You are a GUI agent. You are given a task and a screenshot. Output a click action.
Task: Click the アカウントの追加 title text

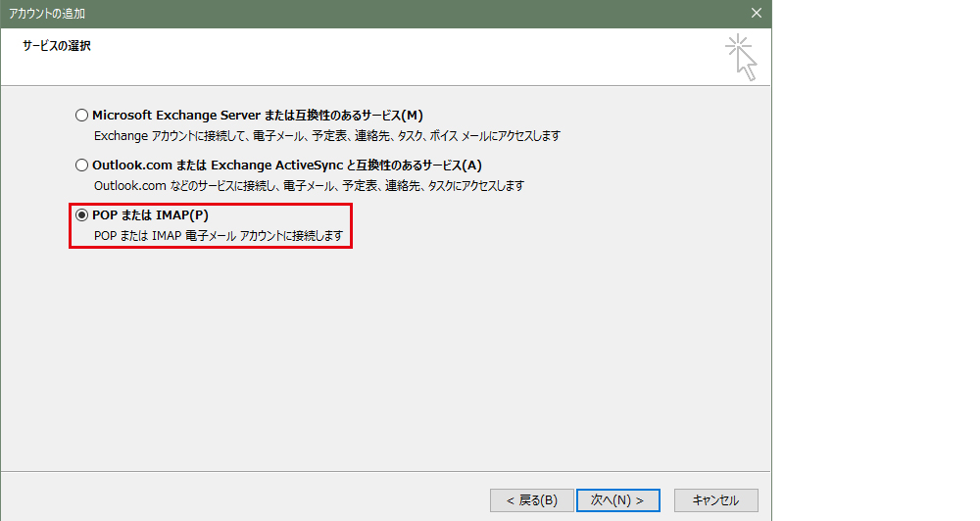47,13
